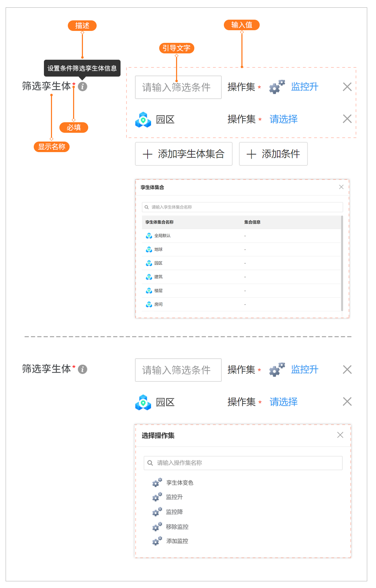
Task: Focus the 请输入操作集名称 search field
Action: pos(246,463)
